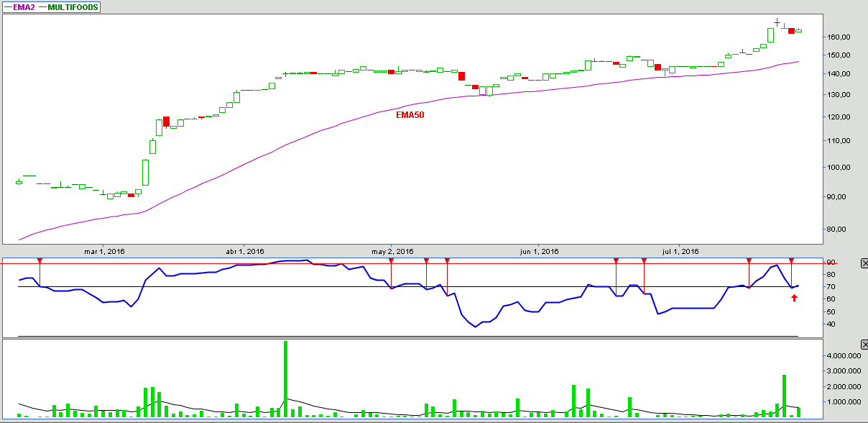Close the oscillator indicator panel

pos(864,264)
